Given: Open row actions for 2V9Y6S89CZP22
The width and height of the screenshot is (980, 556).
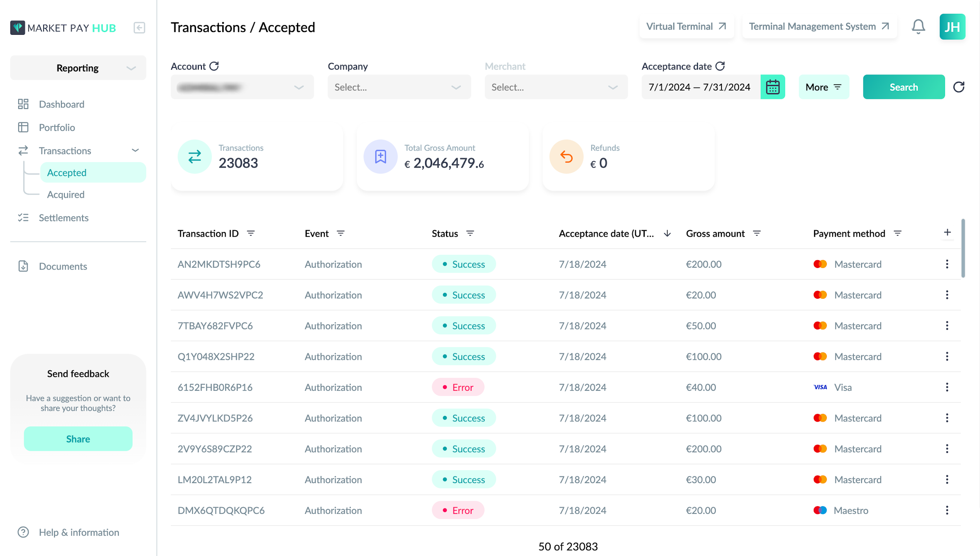Looking at the screenshot, I should pos(947,449).
